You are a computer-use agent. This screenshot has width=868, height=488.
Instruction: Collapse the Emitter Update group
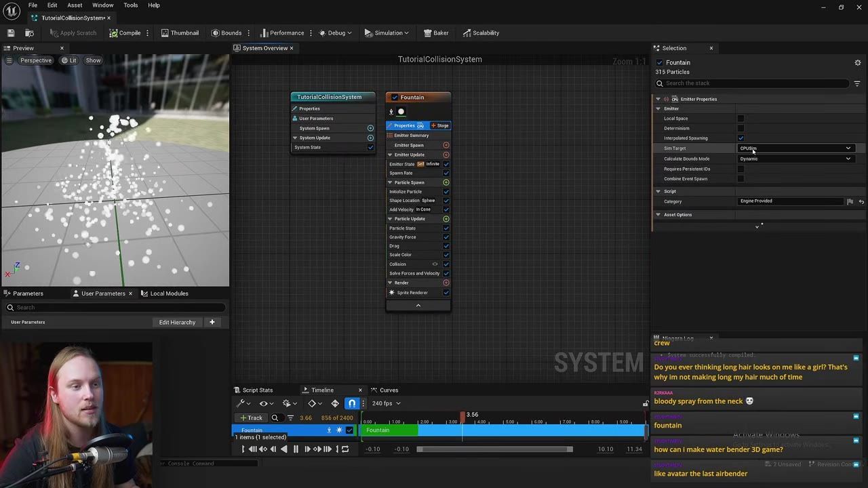(x=390, y=155)
